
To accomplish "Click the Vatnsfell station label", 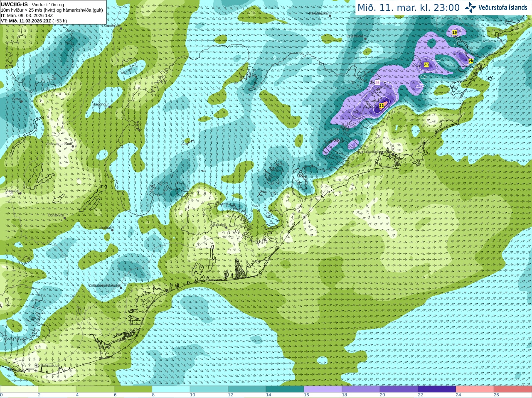I will (x=12, y=191).
